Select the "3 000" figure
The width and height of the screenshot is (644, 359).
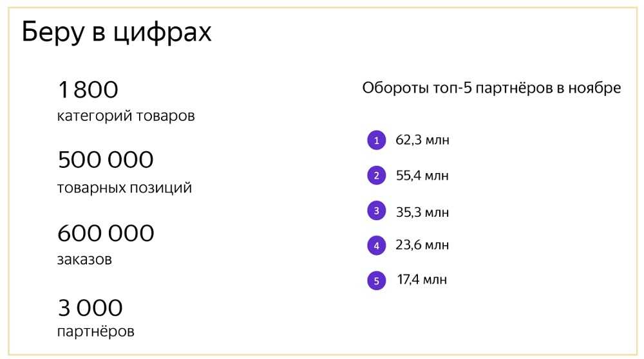tap(90, 308)
